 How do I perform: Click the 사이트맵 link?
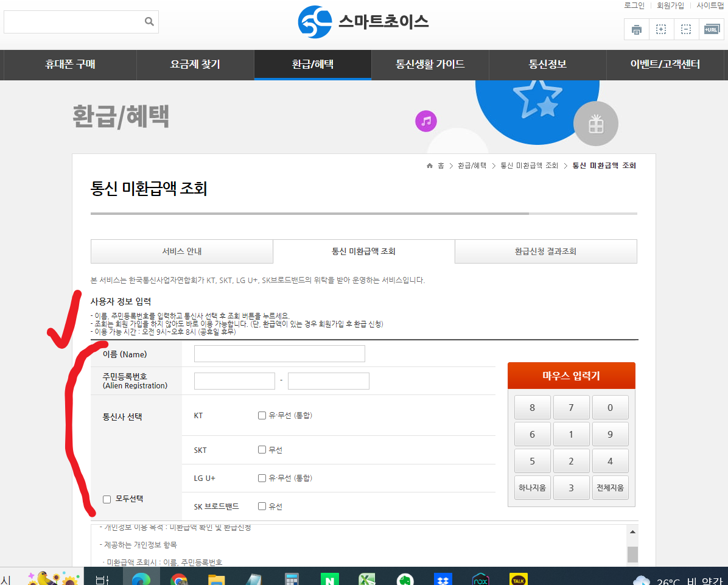pyautogui.click(x=710, y=5)
